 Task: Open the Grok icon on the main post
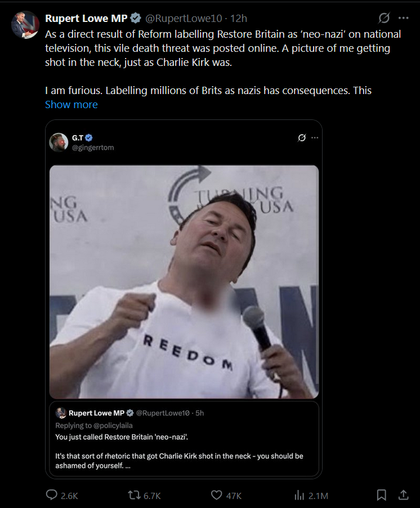tap(384, 18)
